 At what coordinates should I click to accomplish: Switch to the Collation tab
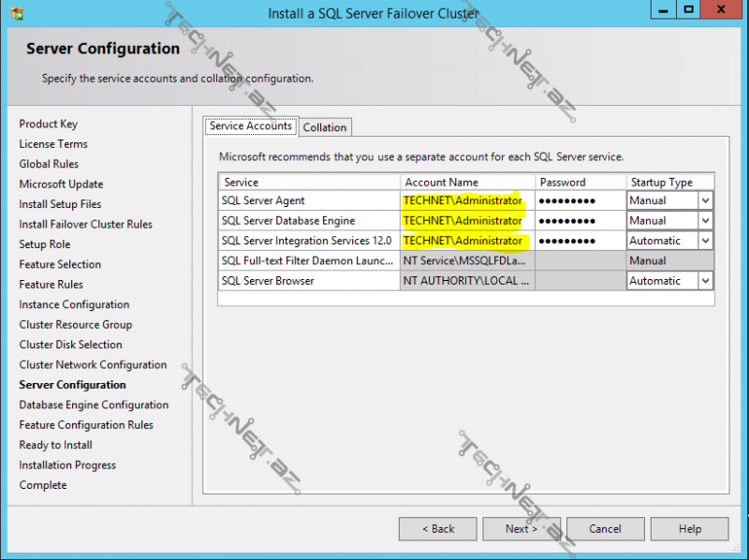325,127
